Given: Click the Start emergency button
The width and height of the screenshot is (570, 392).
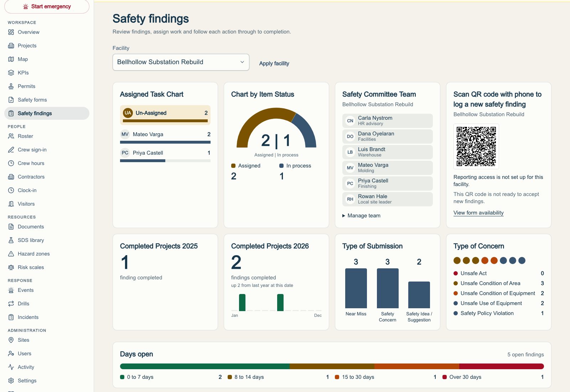Looking at the screenshot, I should tap(47, 6).
